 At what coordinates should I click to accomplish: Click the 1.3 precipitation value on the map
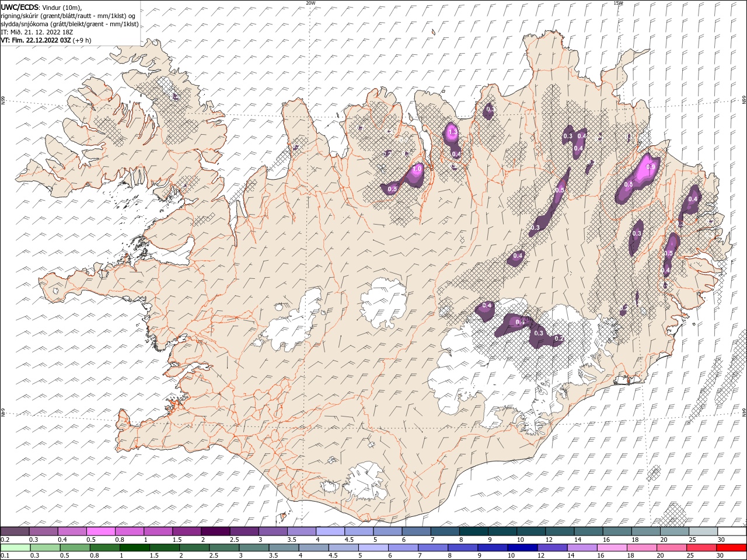[452, 133]
